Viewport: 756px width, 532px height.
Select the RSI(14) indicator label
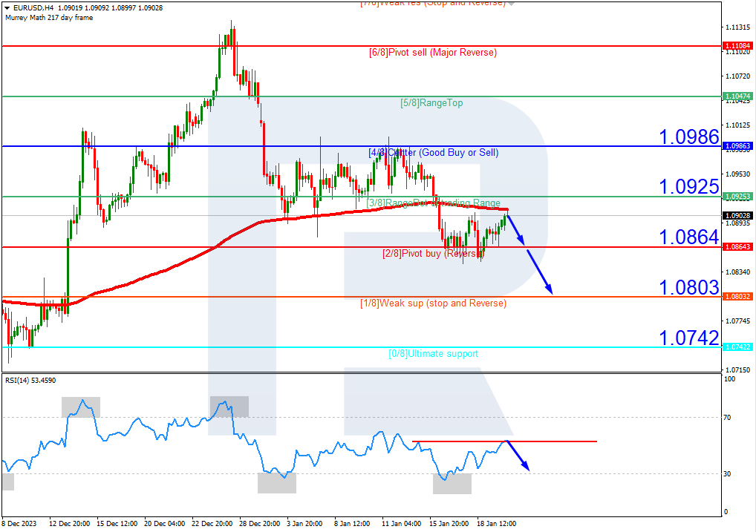click(x=30, y=381)
